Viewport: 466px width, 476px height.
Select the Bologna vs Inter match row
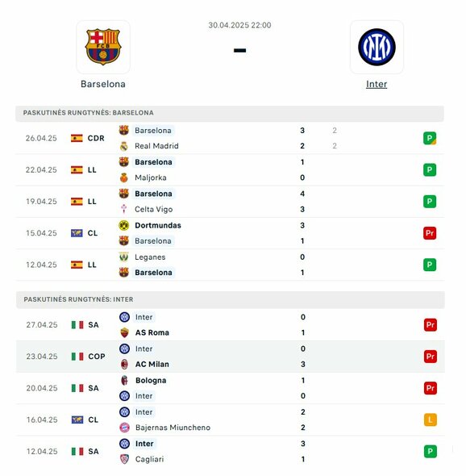(x=231, y=388)
